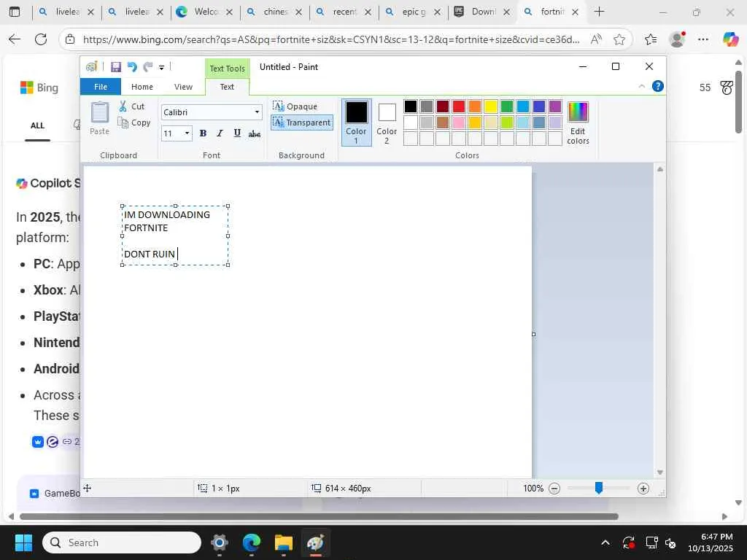747x560 pixels.
Task: Switch to the Home ribbon tab
Action: [142, 87]
